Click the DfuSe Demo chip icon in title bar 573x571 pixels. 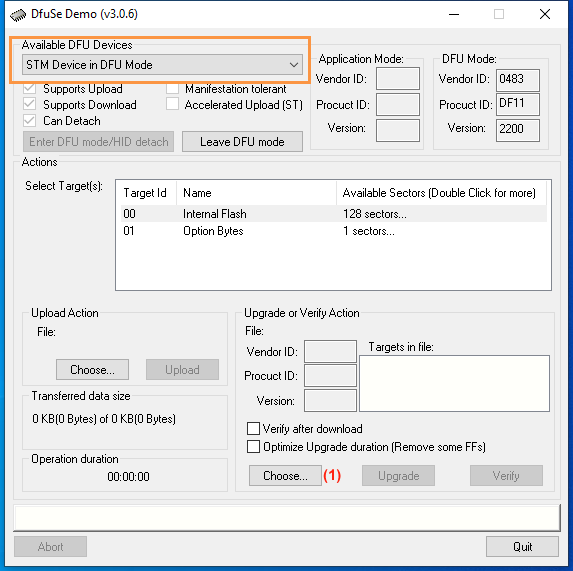[18, 15]
